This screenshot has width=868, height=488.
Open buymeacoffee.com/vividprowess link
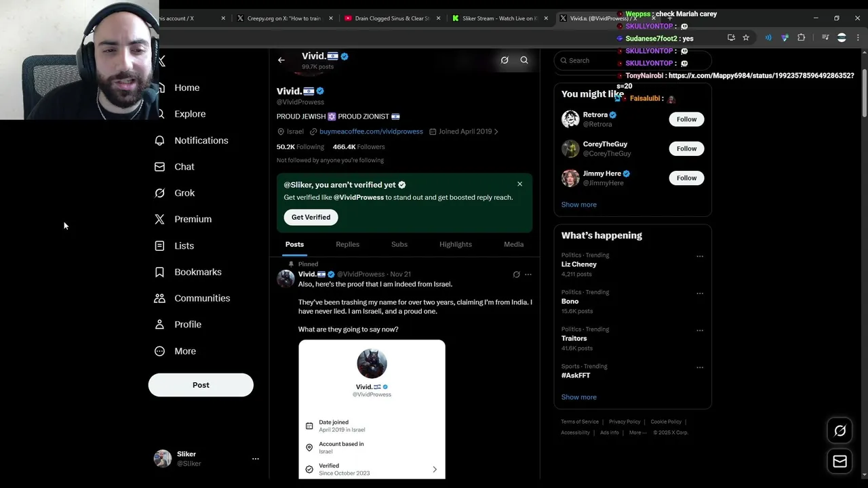click(x=371, y=131)
